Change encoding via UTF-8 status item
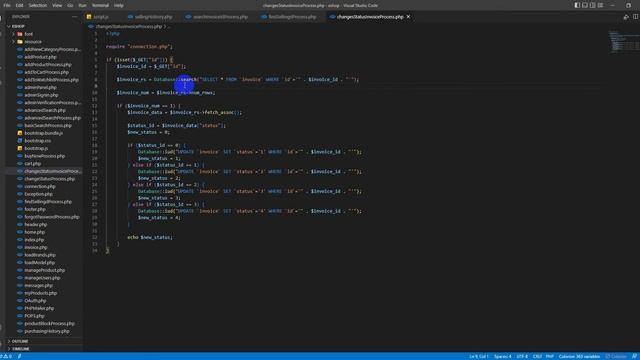This screenshot has height=360, width=640. coord(522,356)
